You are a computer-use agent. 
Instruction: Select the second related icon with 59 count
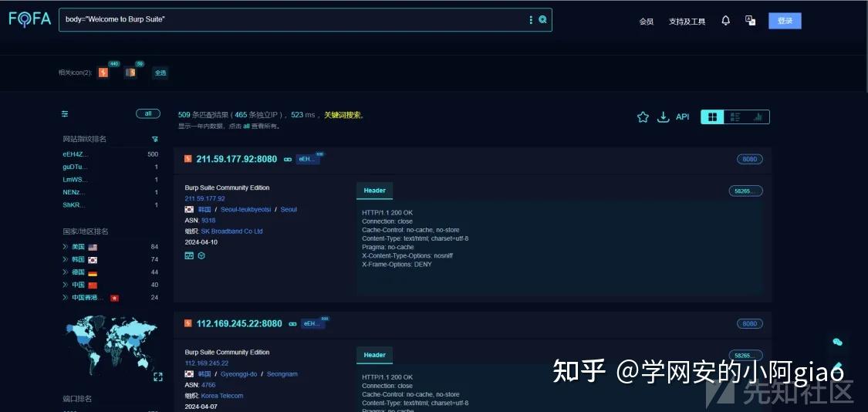[x=130, y=72]
